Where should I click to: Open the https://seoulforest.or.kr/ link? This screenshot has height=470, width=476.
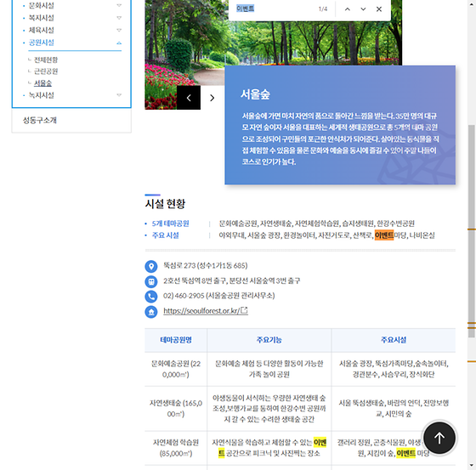[x=206, y=310]
